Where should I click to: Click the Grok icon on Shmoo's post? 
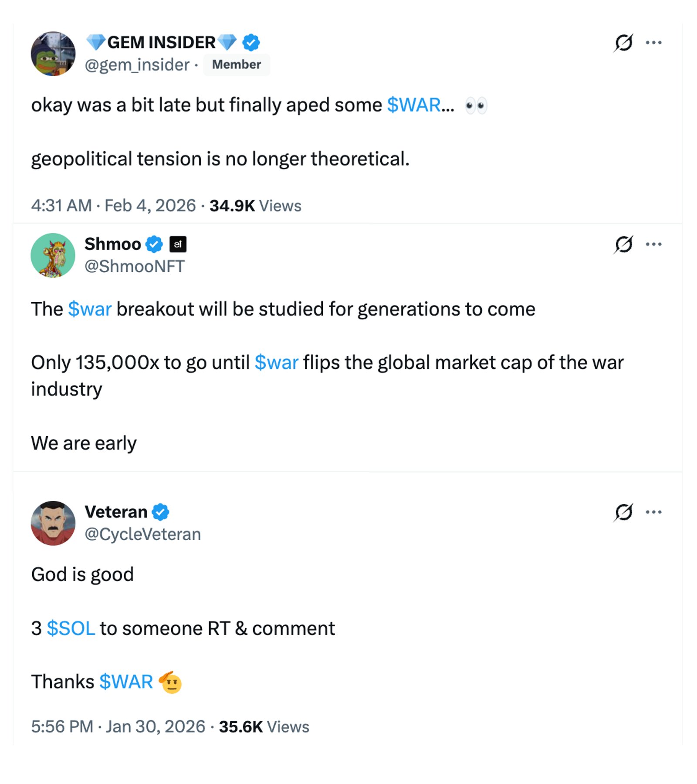pyautogui.click(x=623, y=244)
